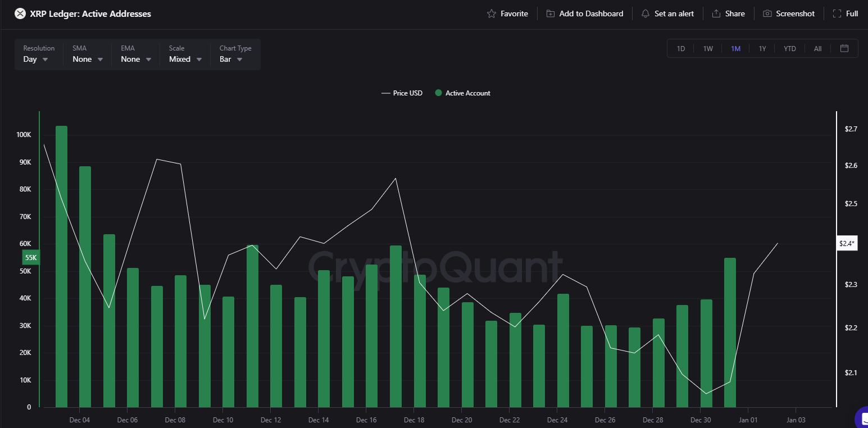Click the Dec 04 bar
This screenshot has height=428, width=868.
[x=85, y=286]
